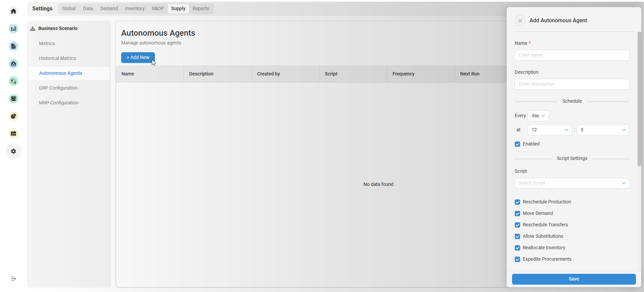This screenshot has height=292, width=644.
Task: Open the Every day frequency dropdown
Action: [538, 116]
